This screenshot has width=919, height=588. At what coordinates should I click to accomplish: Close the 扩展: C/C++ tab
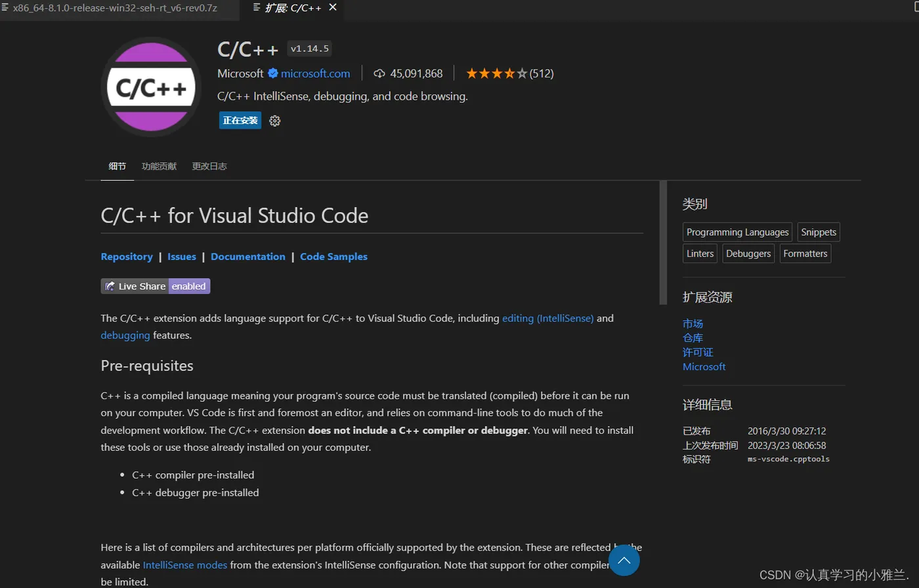(x=333, y=8)
